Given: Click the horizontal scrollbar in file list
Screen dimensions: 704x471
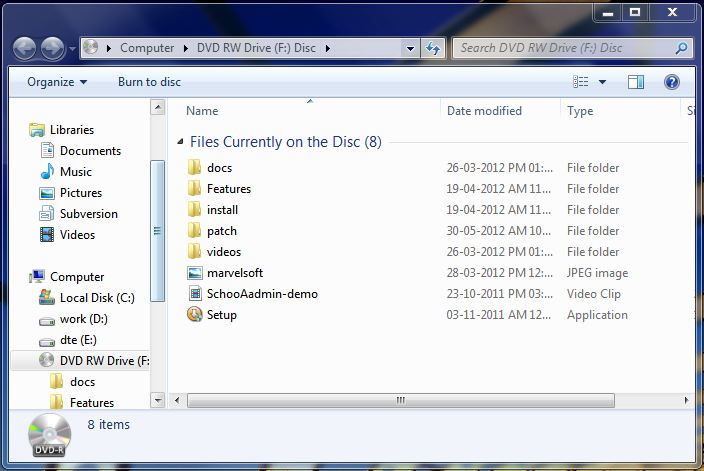Looking at the screenshot, I should coord(400,400).
